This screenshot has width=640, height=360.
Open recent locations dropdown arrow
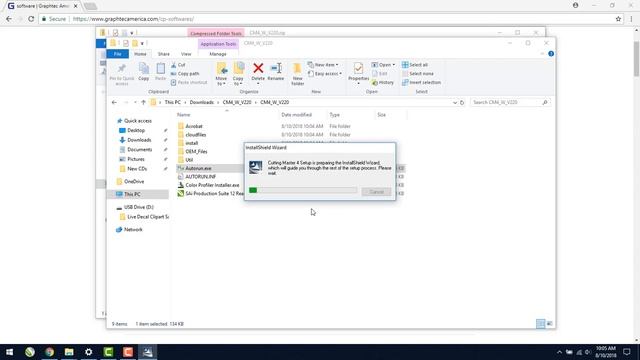click(x=135, y=102)
